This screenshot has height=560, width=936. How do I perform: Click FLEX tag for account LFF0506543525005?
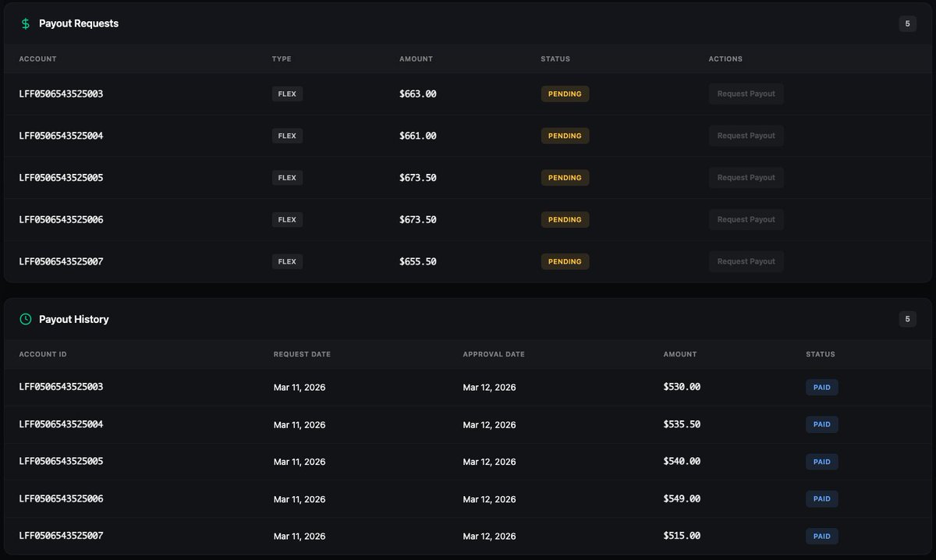tap(287, 178)
